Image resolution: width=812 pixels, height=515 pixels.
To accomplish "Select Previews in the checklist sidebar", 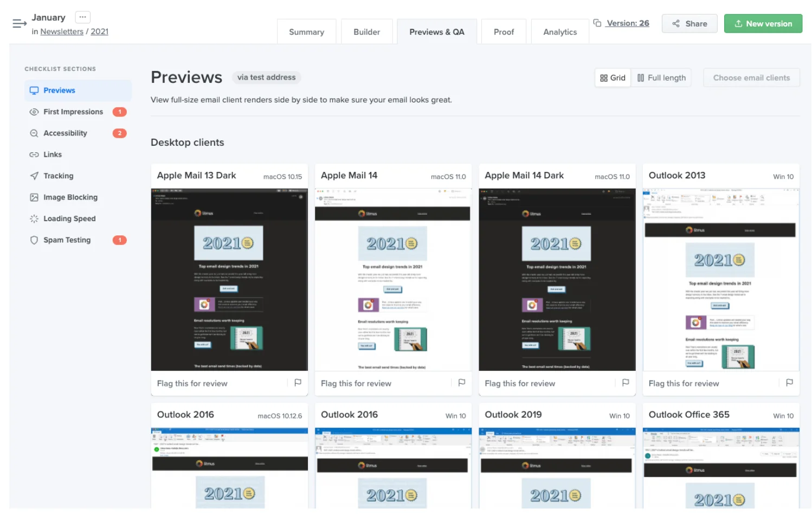I will [x=78, y=91].
